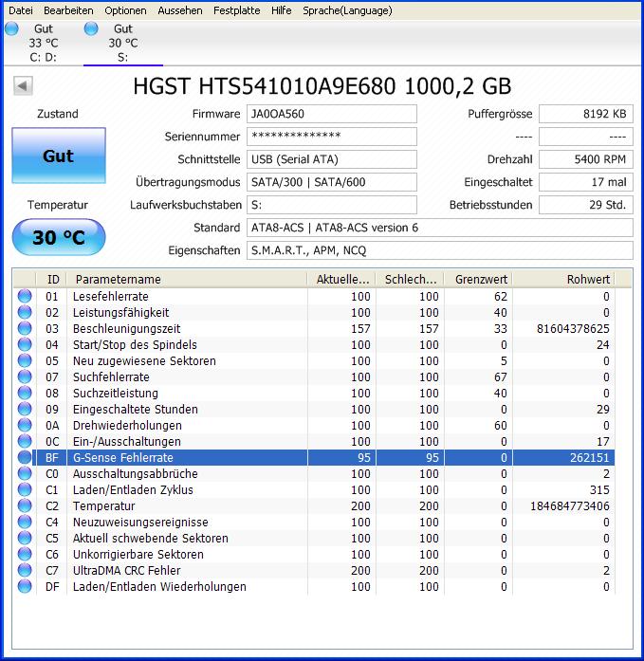Click the Firmware field JA0OA560
Screen dimensions: 644x661
point(332,114)
